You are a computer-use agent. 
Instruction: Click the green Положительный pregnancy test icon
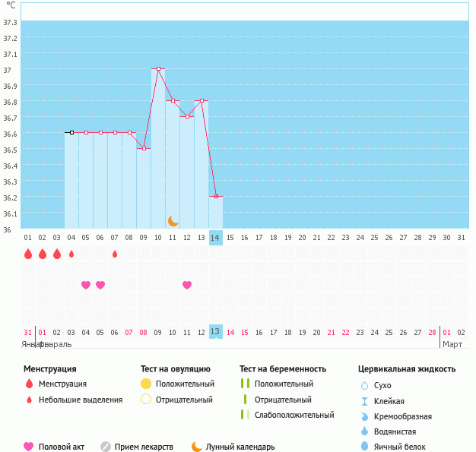[245, 384]
